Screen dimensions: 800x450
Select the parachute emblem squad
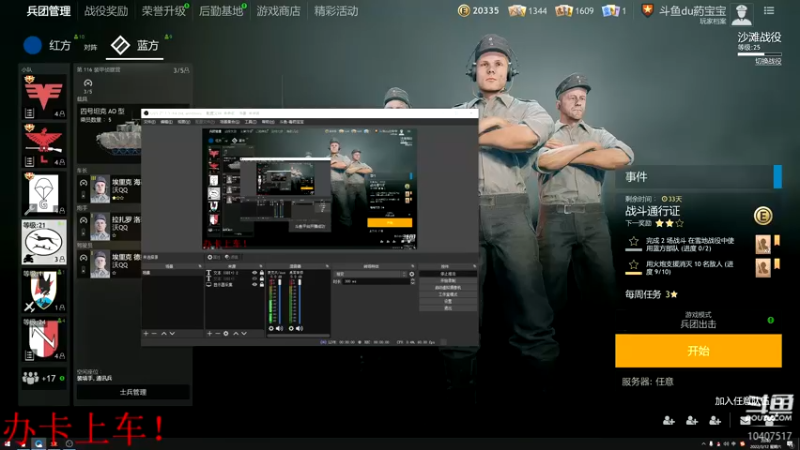tap(44, 194)
